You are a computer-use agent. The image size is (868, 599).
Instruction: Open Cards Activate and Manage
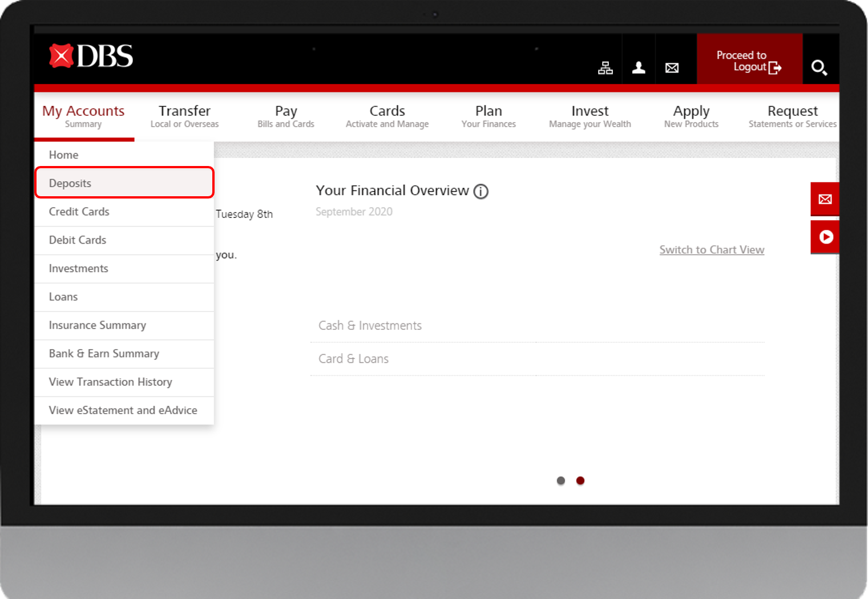[x=387, y=116]
